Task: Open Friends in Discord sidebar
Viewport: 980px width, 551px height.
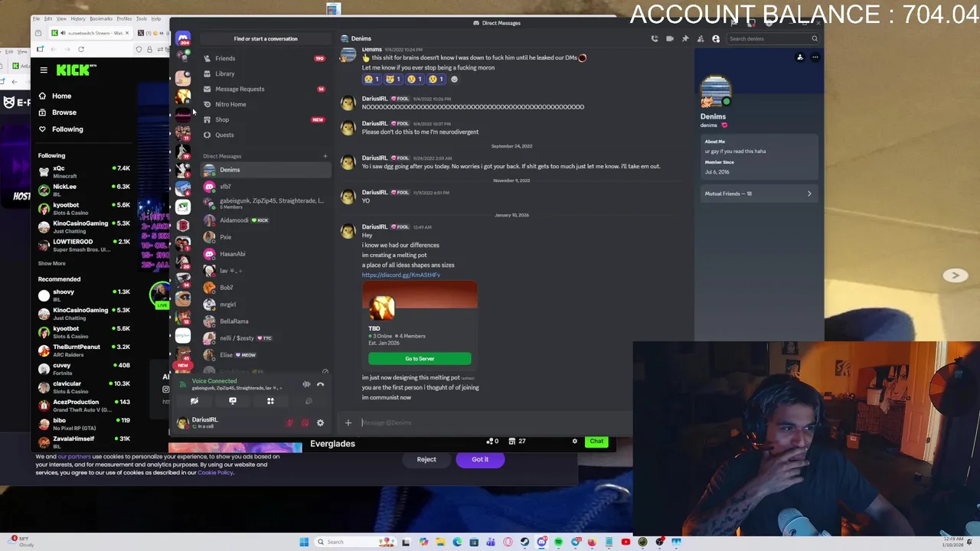Action: (x=265, y=58)
